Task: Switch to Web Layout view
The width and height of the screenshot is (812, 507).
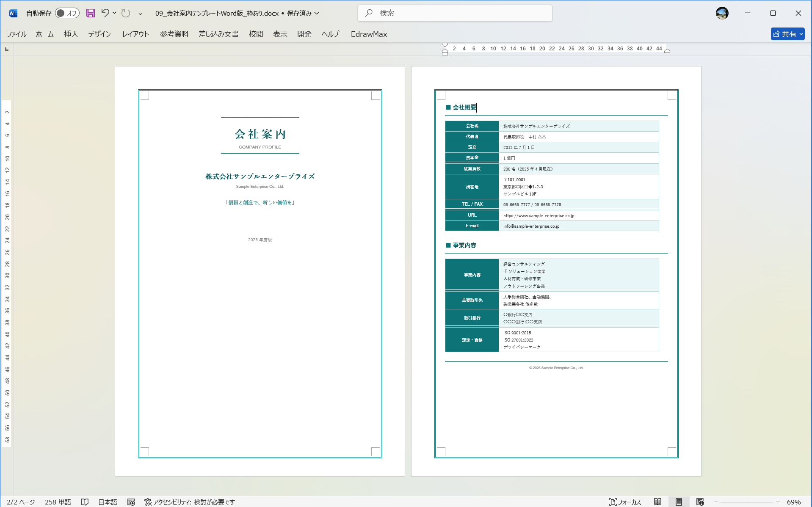Action: point(700,502)
